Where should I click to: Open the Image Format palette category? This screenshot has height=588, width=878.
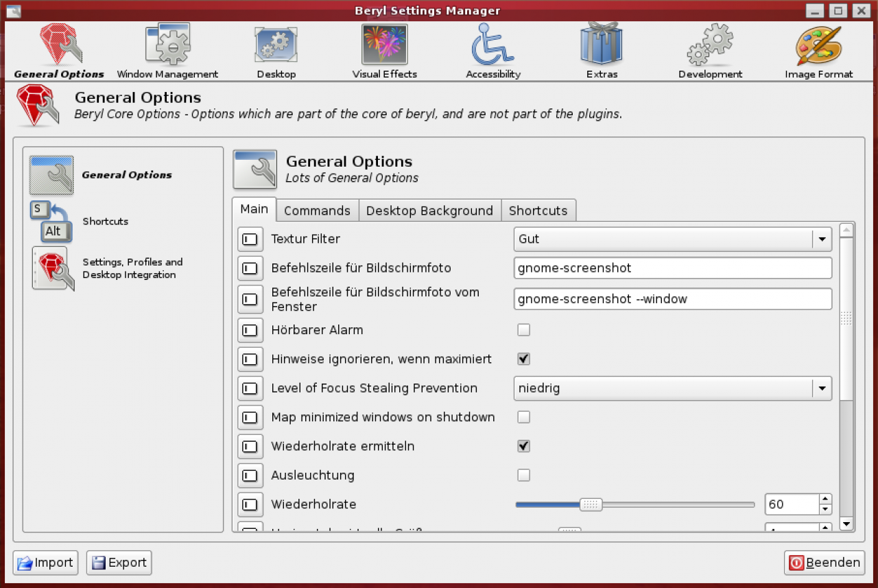[818, 51]
